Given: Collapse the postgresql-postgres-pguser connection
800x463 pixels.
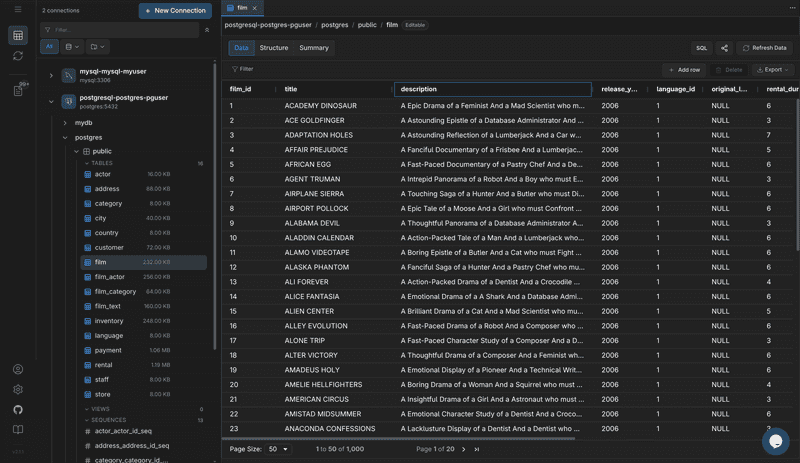Looking at the screenshot, I should pos(51,102).
